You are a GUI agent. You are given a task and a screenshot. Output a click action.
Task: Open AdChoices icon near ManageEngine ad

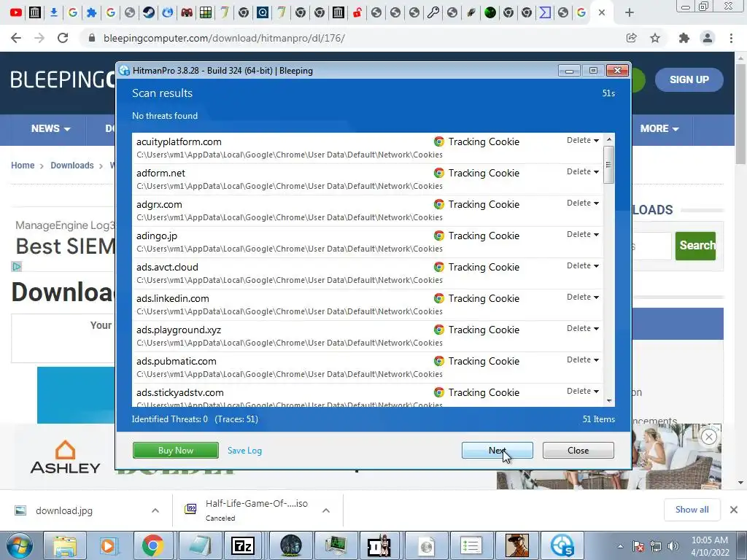[x=16, y=267]
